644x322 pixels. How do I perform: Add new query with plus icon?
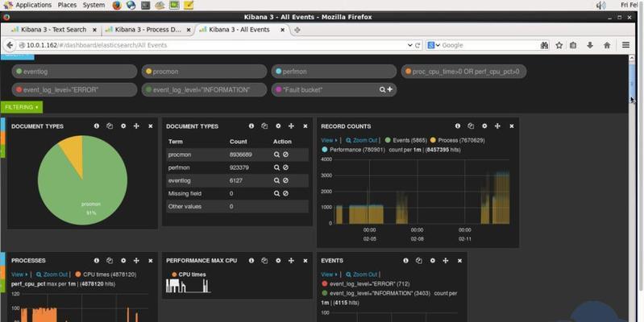coord(389,89)
